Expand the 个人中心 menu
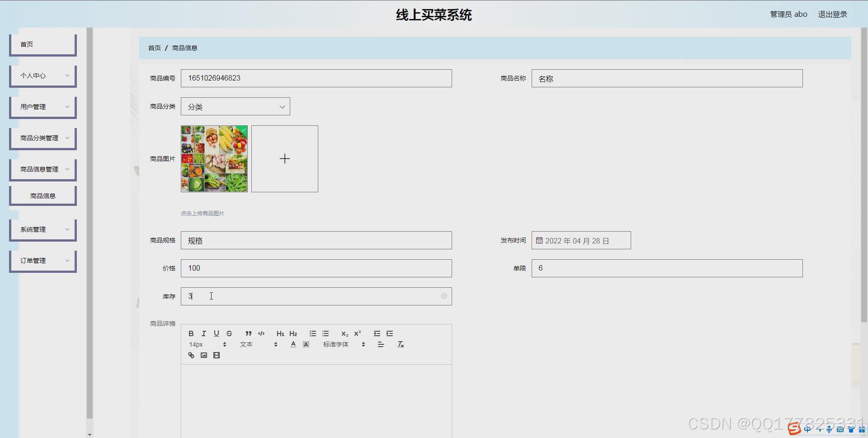868x438 pixels. pos(43,76)
